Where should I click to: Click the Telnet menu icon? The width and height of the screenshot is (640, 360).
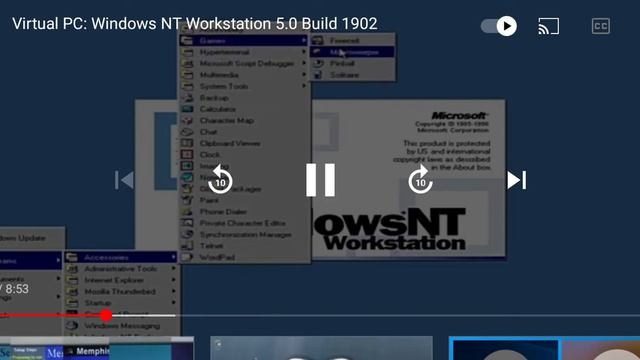(187, 246)
